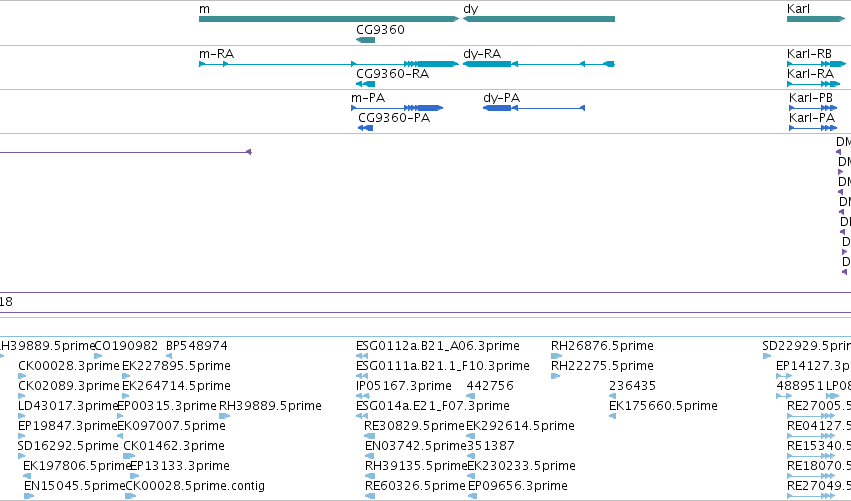The image size is (851, 501).
Task: Click the 488951 EST label
Action: click(800, 386)
